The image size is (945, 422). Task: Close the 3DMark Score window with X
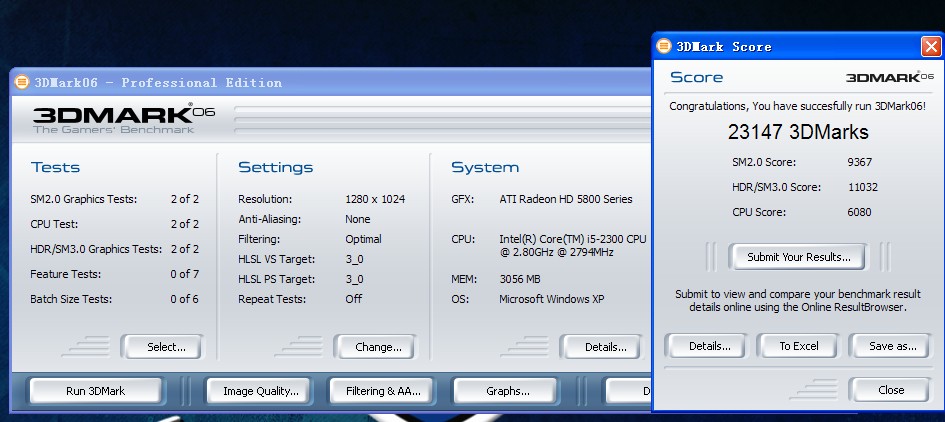point(931,46)
